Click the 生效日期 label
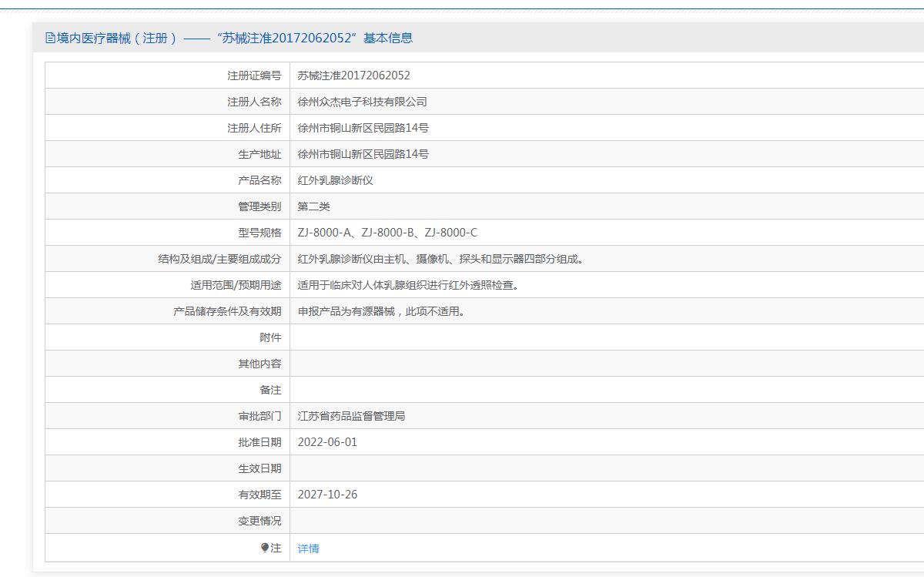Viewport: 924px width, 577px height. point(259,468)
